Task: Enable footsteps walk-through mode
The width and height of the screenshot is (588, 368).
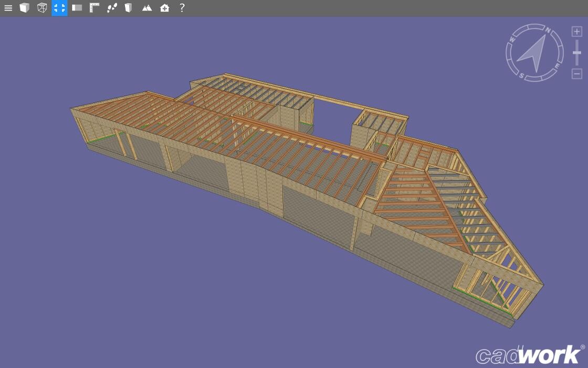Action: point(112,8)
